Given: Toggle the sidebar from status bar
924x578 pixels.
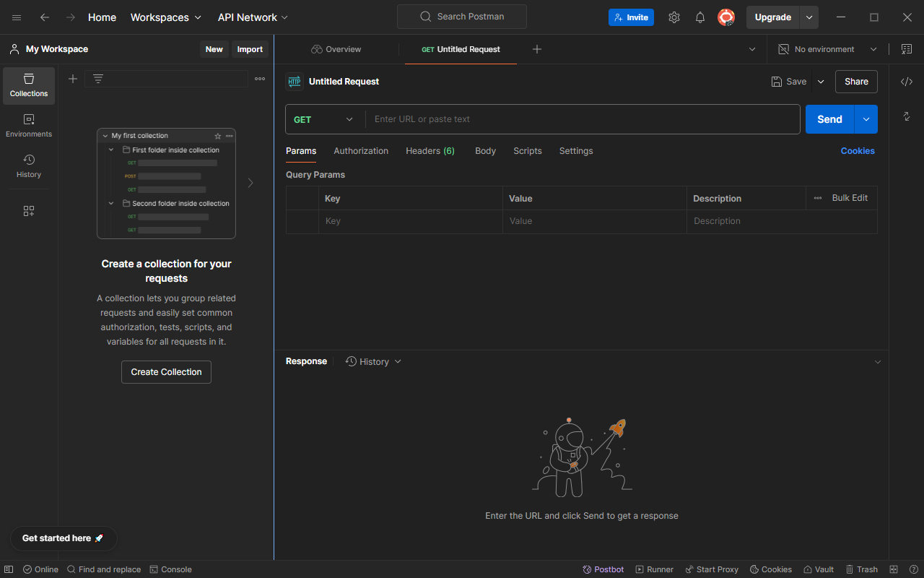Looking at the screenshot, I should coord(9,569).
